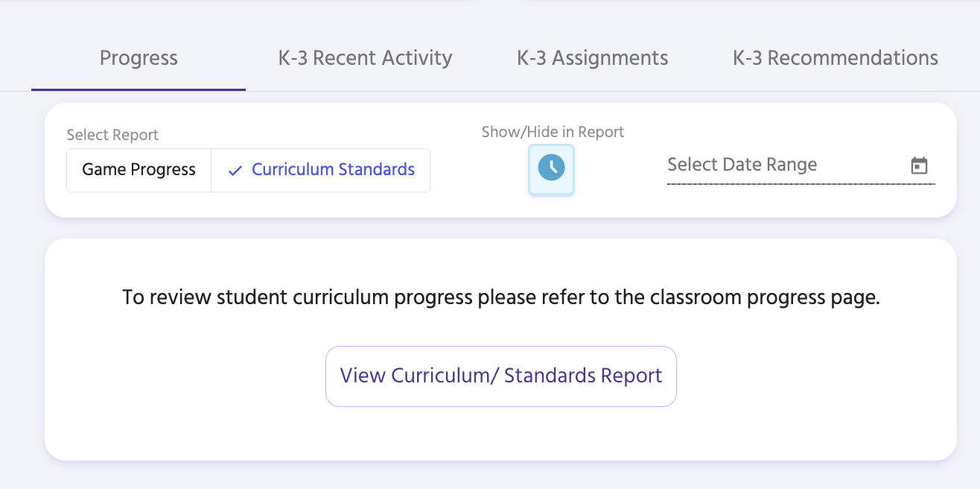The image size is (980, 489).
Task: Select the Curriculum Standards report option
Action: pyautogui.click(x=332, y=170)
